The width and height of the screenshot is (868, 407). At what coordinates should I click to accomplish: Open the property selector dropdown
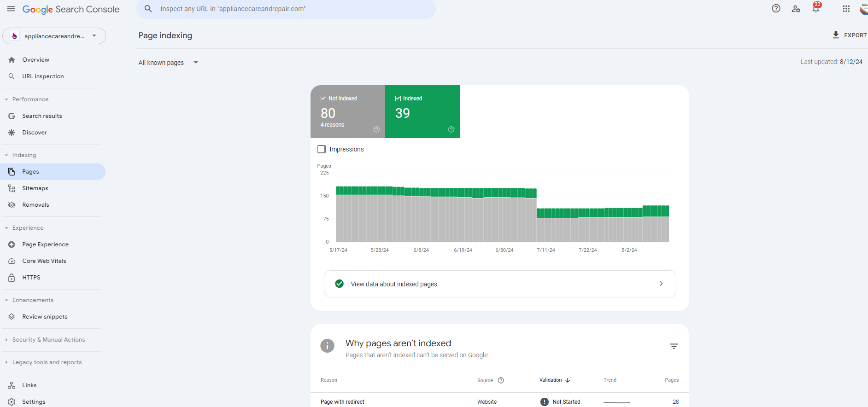click(x=54, y=36)
